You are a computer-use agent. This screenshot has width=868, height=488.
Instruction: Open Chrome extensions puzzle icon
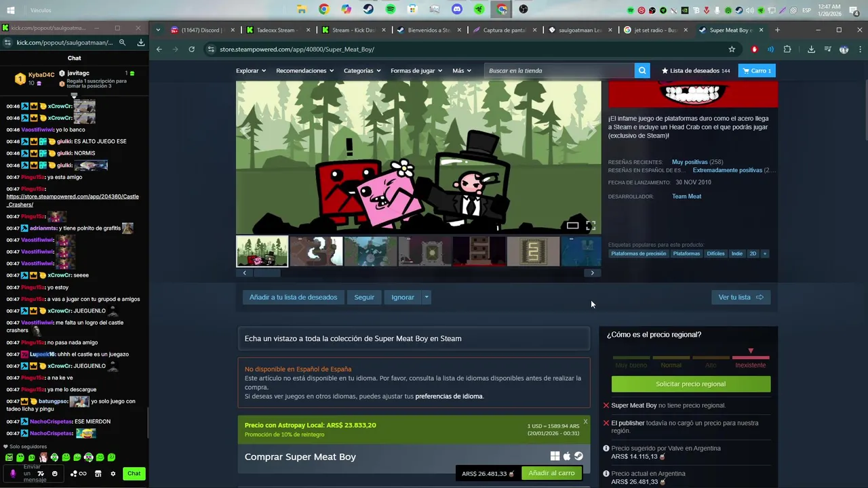pyautogui.click(x=787, y=49)
